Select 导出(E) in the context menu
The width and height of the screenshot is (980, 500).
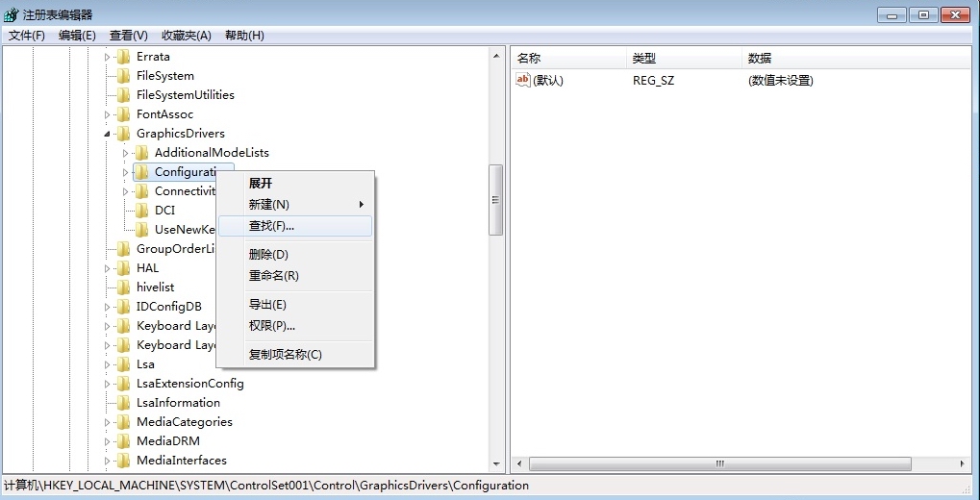click(267, 305)
